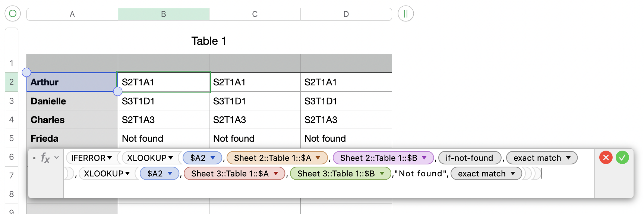Click the bottom-right selection handle of Arthur cell
The image size is (644, 214).
click(117, 91)
